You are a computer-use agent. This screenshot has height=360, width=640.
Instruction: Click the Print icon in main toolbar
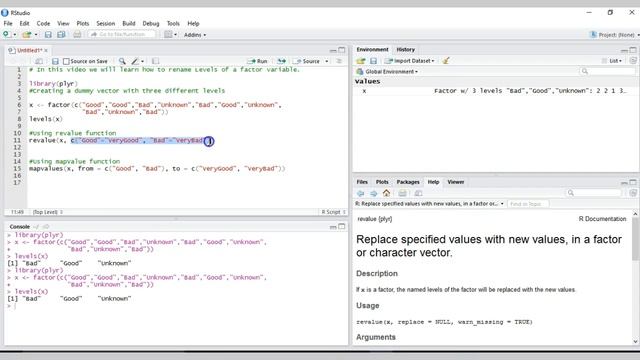point(77,35)
